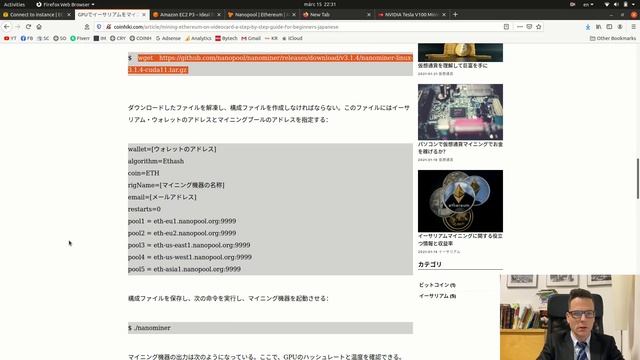Save page to Pocket
This screenshot has height=360, width=640.
click(529, 27)
